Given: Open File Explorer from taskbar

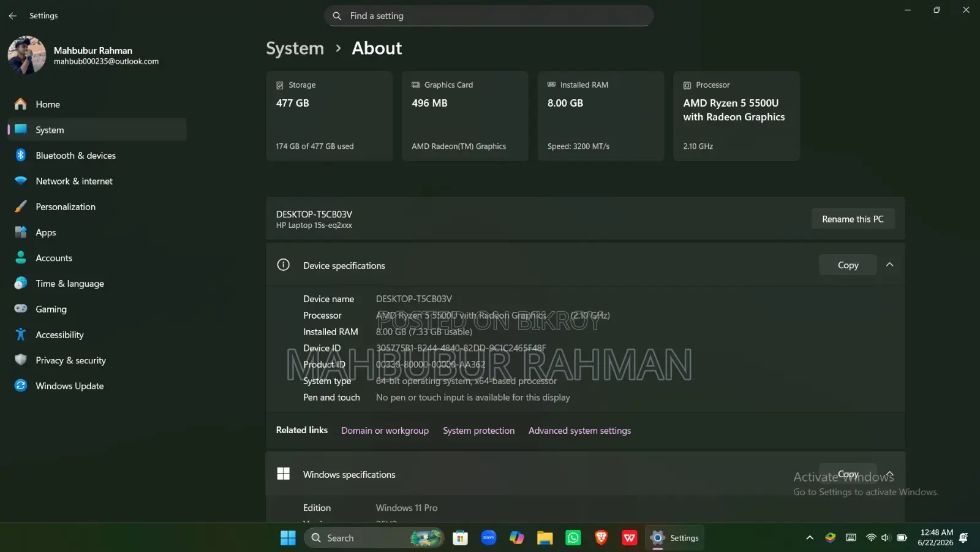Looking at the screenshot, I should [545, 538].
